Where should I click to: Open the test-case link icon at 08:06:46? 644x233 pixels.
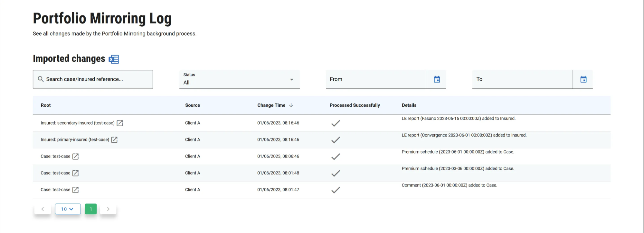pyautogui.click(x=75, y=157)
